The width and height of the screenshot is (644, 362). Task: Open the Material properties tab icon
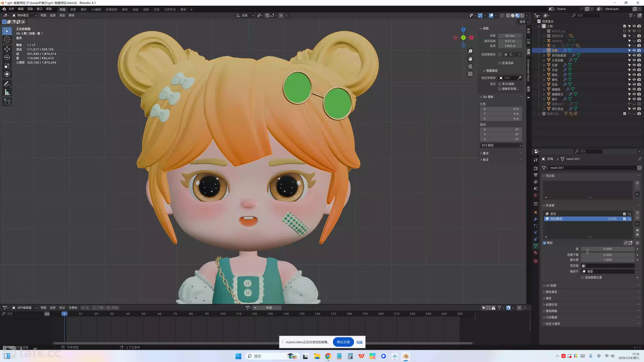[x=536, y=253]
